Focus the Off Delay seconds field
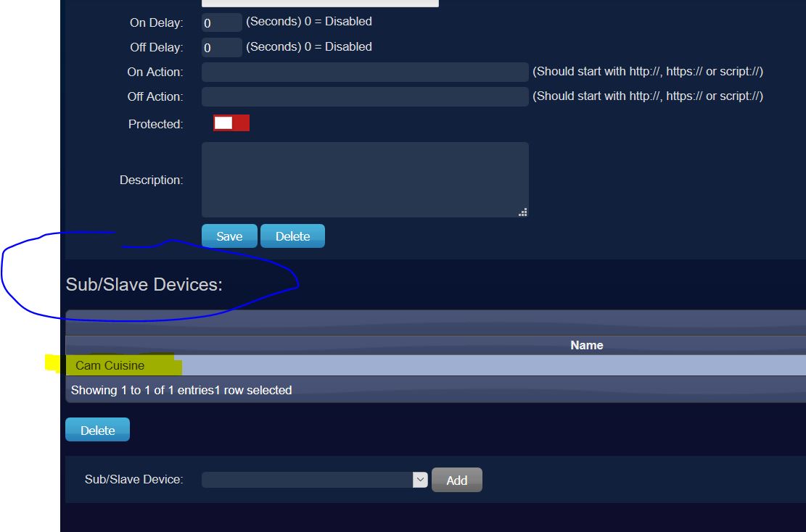The width and height of the screenshot is (806, 532). pyautogui.click(x=221, y=48)
